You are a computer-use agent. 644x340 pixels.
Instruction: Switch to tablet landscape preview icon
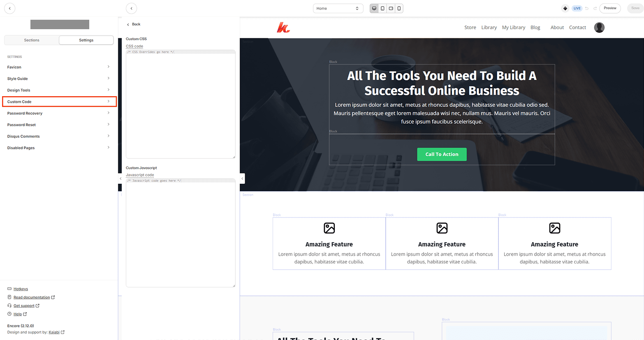click(x=391, y=8)
